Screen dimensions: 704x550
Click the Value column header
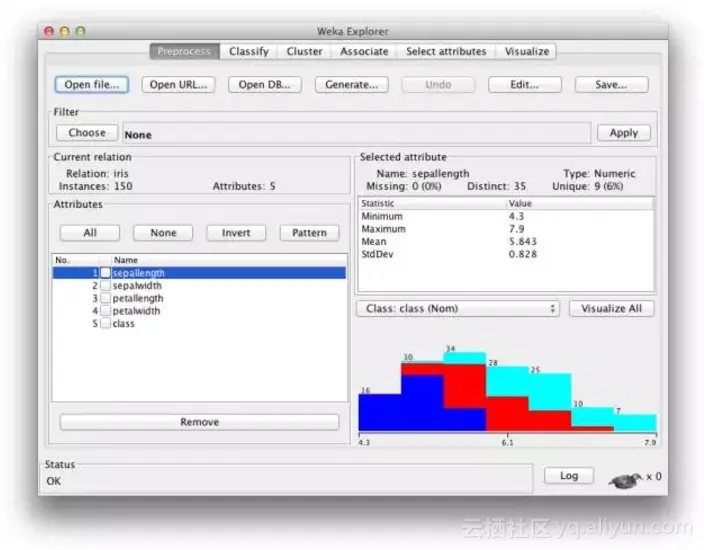580,203
